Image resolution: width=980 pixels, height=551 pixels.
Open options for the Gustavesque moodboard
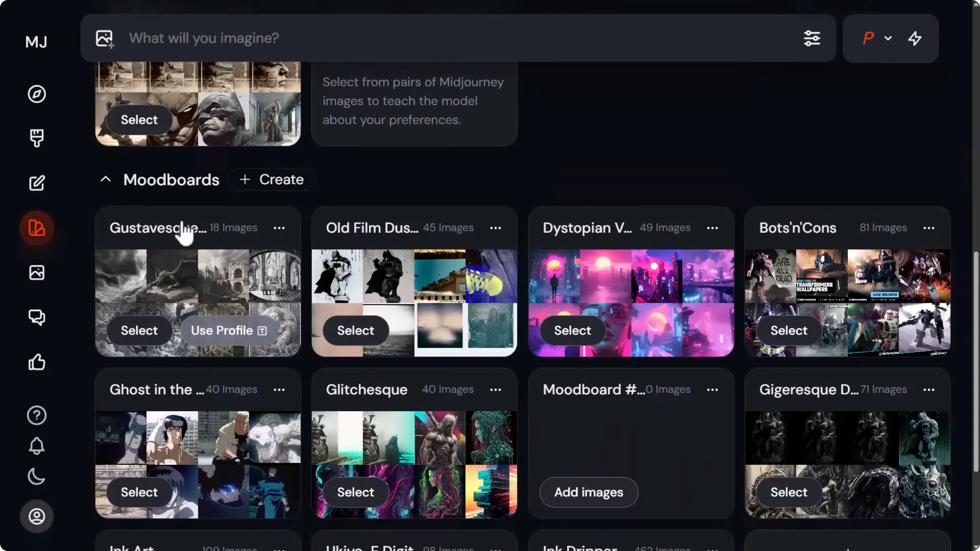click(x=279, y=228)
